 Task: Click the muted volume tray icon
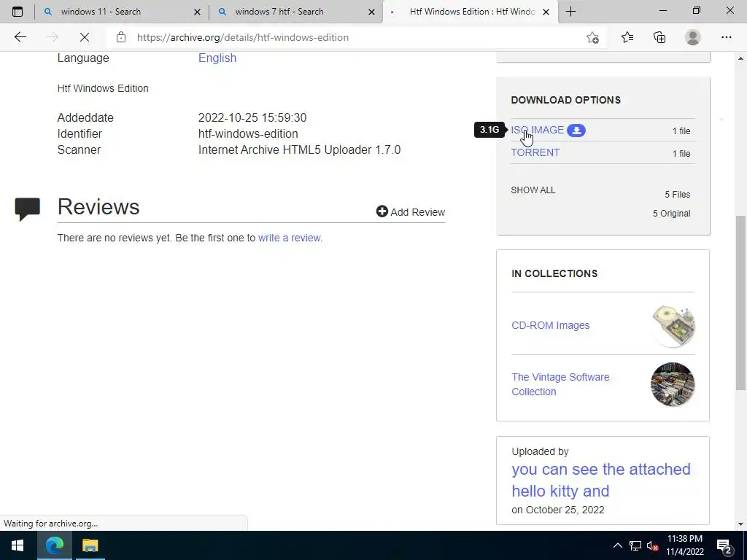point(652,545)
